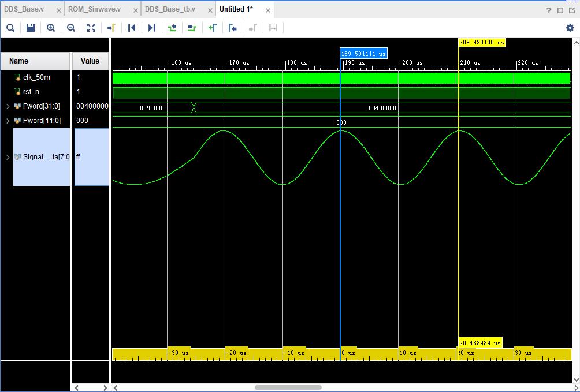The height and width of the screenshot is (392, 580).
Task: Expand the Fword[31:0] bus
Action: [x=8, y=106]
